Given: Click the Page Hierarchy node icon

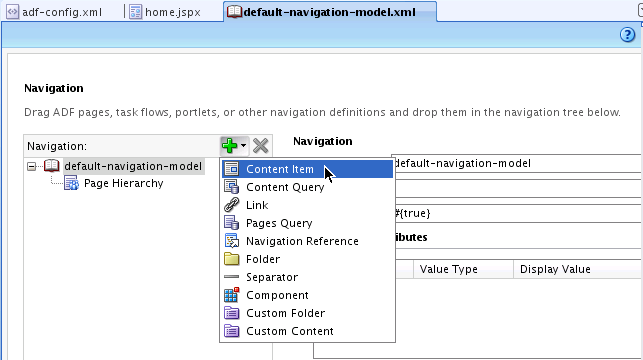Looking at the screenshot, I should tap(71, 183).
